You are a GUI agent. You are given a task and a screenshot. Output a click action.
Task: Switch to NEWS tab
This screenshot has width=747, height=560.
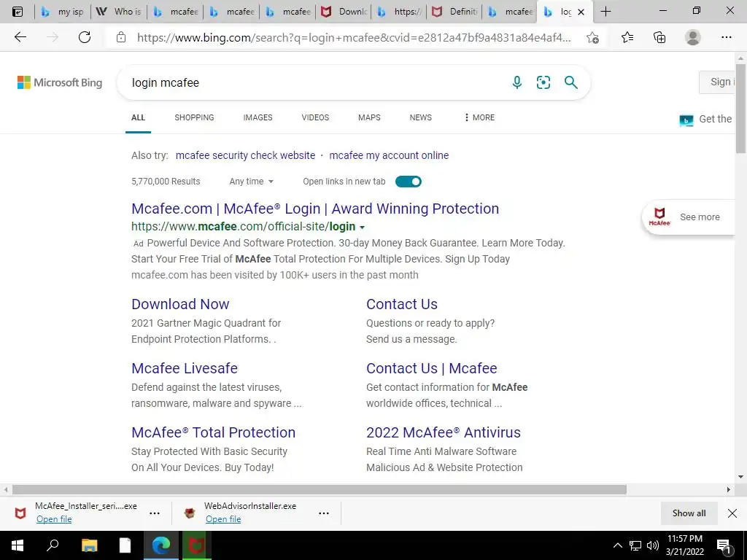421,117
